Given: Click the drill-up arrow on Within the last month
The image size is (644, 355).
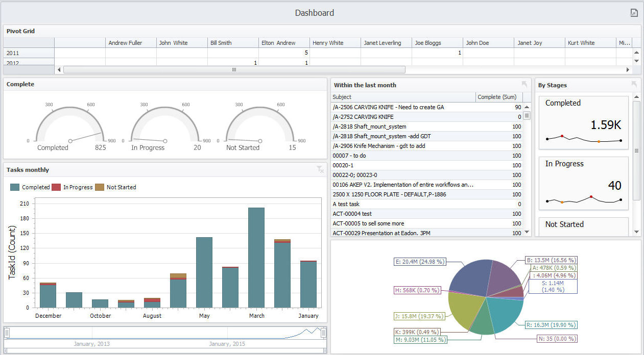Looking at the screenshot, I should pyautogui.click(x=524, y=85).
